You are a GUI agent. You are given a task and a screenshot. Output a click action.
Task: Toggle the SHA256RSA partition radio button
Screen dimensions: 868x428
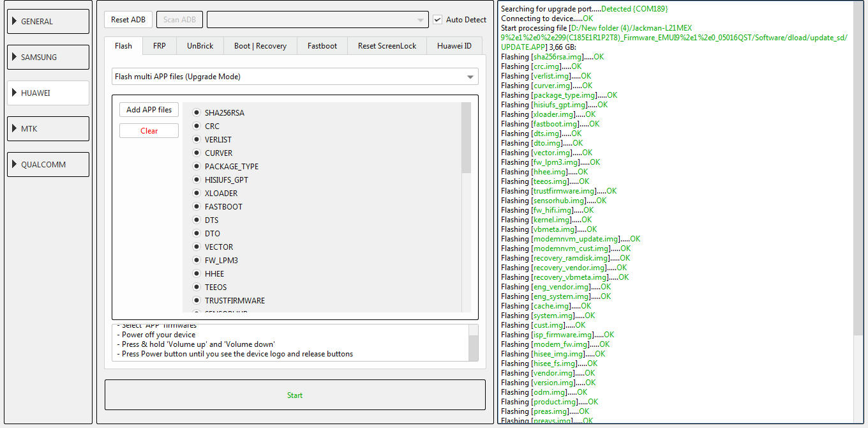point(197,113)
